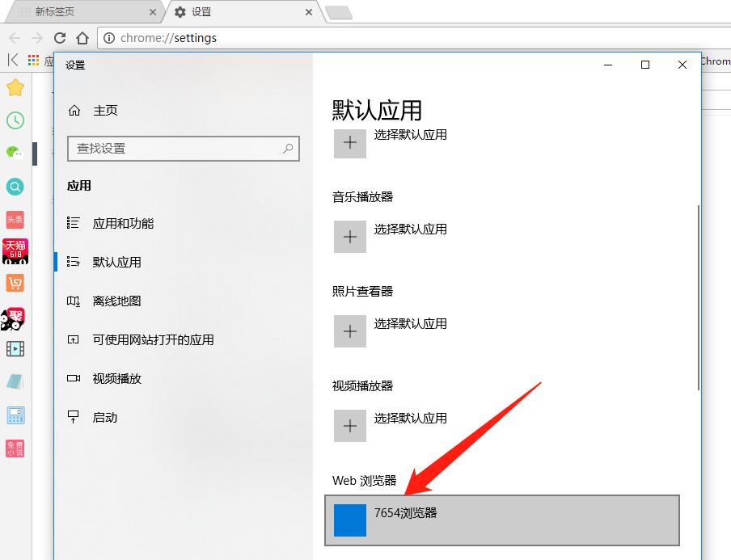Open the 免费小说 sidebar icon
This screenshot has height=560, width=731.
(15, 448)
